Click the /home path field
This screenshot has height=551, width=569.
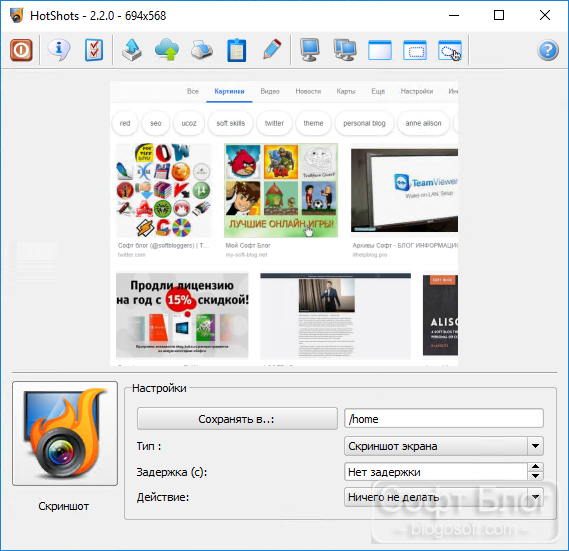pyautogui.click(x=444, y=419)
